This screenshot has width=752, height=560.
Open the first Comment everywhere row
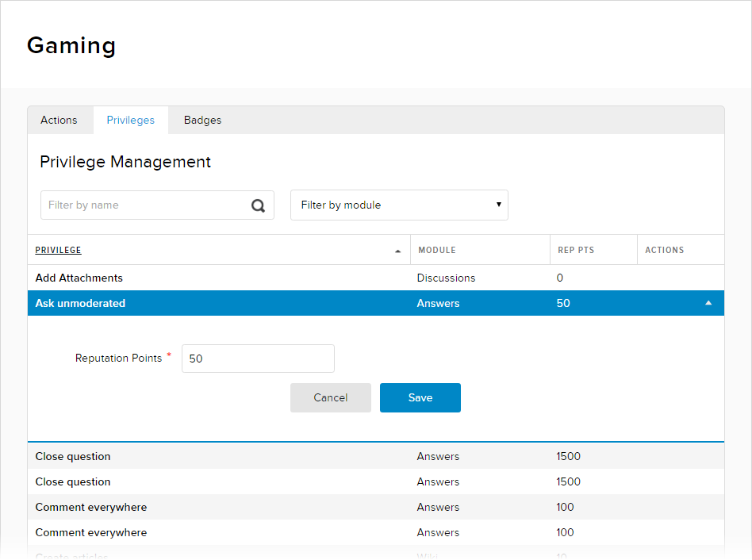pyautogui.click(x=91, y=507)
